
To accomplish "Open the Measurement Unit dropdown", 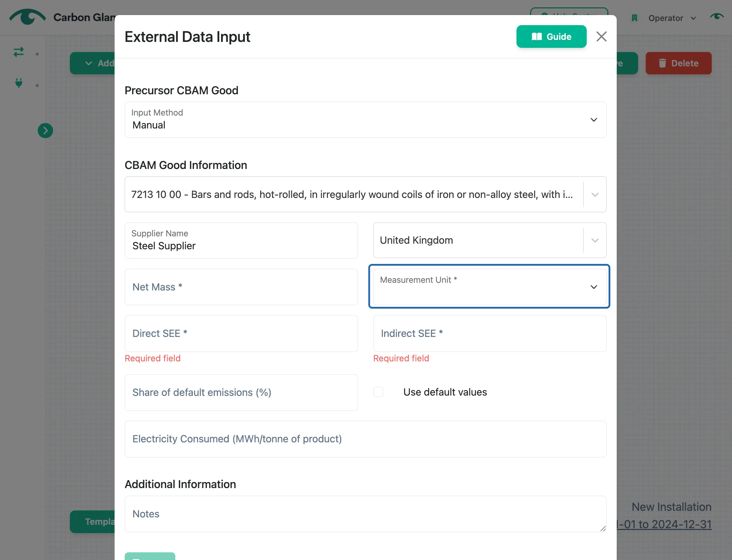I will tap(489, 287).
